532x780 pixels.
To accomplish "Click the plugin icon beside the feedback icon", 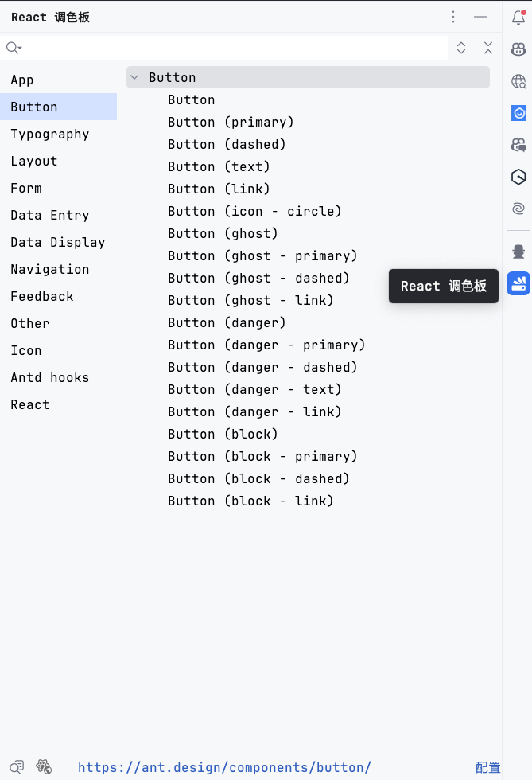I will tap(45, 766).
